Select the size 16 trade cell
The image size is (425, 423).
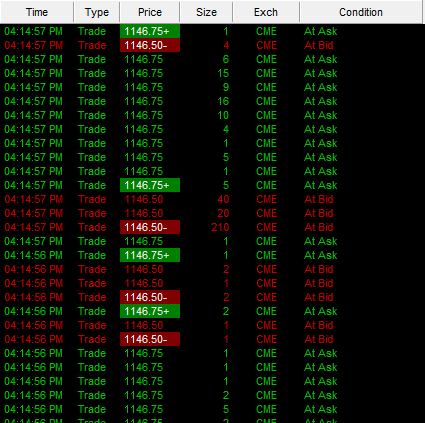pyautogui.click(x=223, y=101)
